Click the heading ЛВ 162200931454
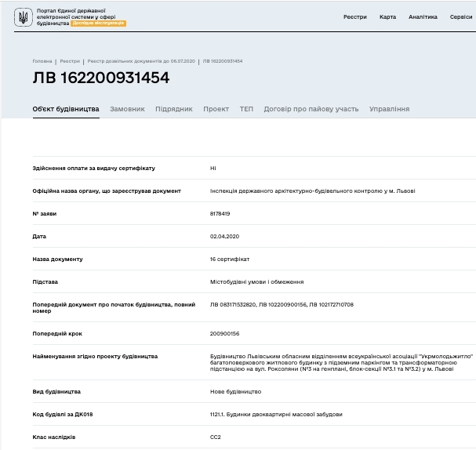Screen dimensions: 476x450 pyautogui.click(x=101, y=78)
